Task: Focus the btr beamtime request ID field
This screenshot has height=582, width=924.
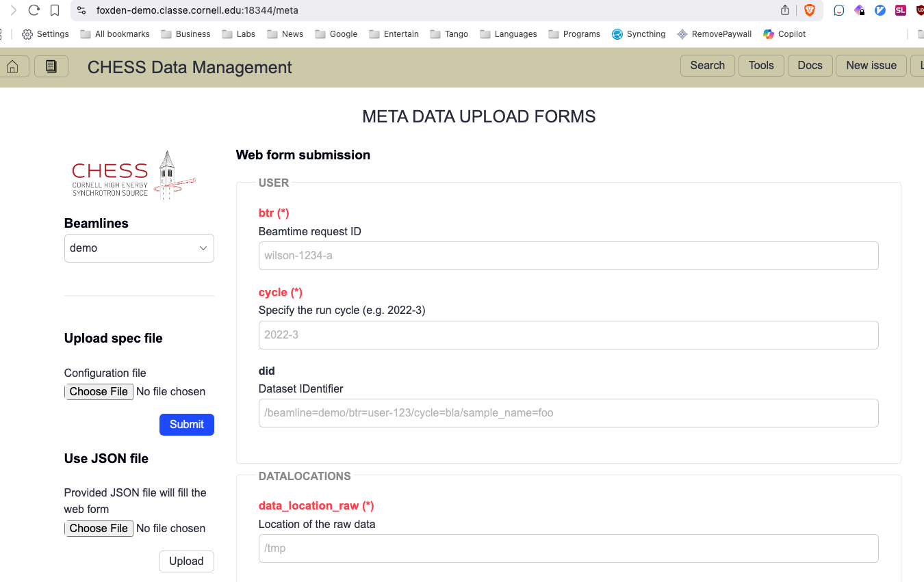Action: click(x=569, y=256)
